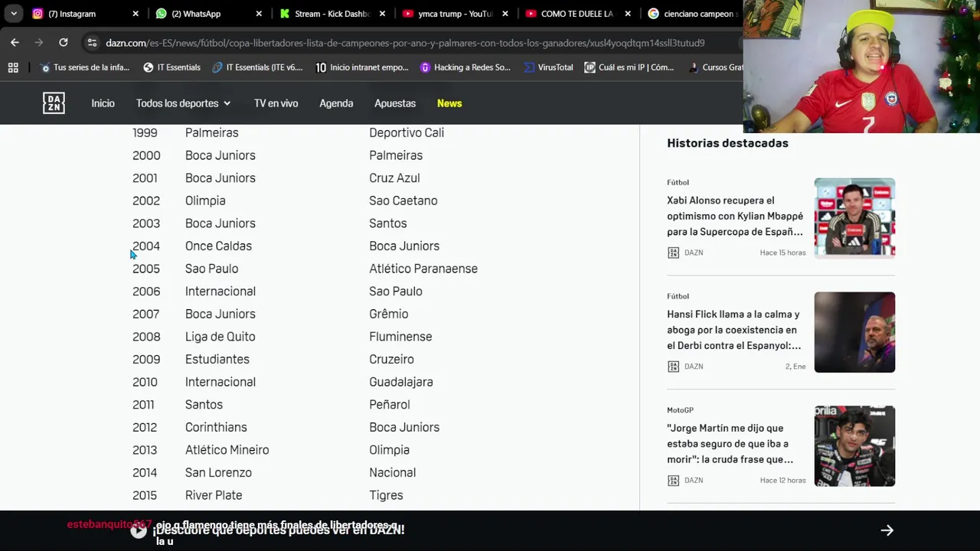Click the DAZN logo

pos(54,103)
